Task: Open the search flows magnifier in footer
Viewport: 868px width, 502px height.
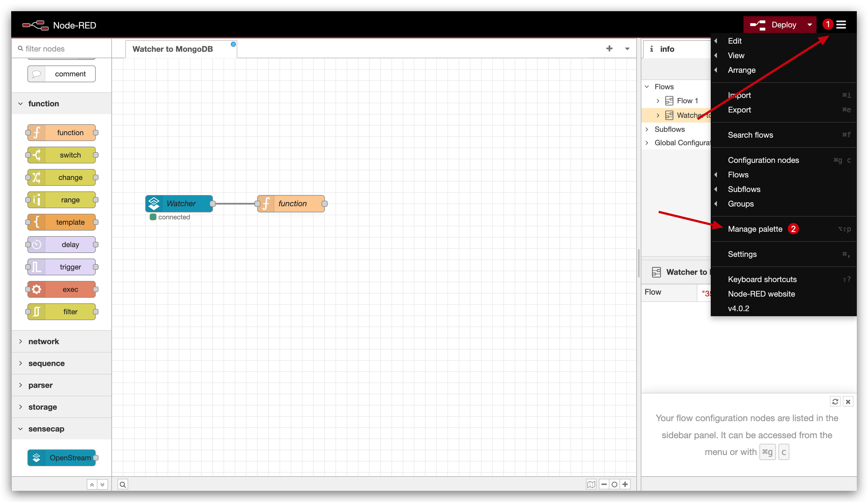Action: pyautogui.click(x=123, y=484)
